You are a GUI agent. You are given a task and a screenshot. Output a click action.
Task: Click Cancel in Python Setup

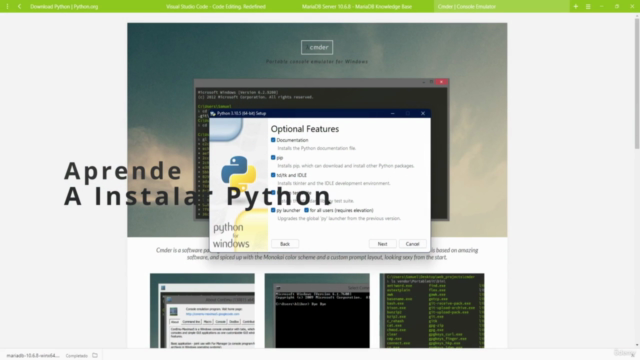[412, 244]
